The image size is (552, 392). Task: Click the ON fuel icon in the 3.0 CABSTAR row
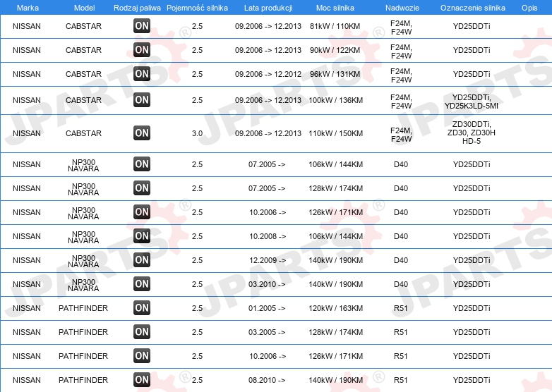click(x=142, y=133)
